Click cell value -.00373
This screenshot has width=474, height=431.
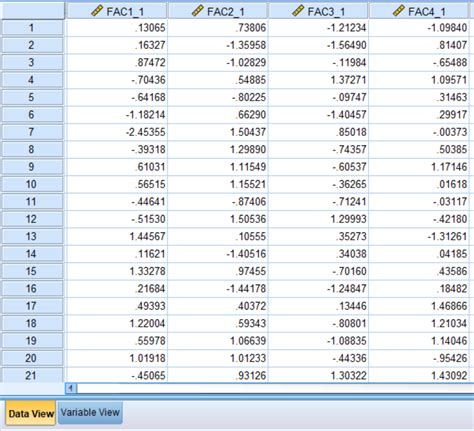coord(419,132)
